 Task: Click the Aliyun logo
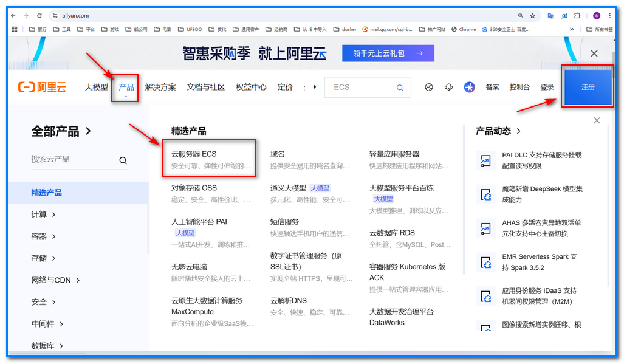[42, 87]
